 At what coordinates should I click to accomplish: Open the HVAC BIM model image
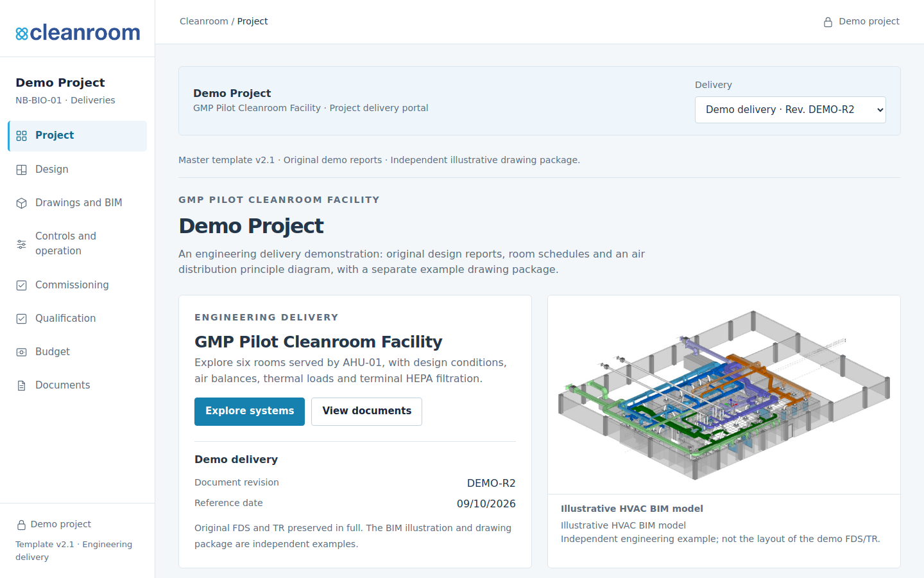[x=724, y=395]
